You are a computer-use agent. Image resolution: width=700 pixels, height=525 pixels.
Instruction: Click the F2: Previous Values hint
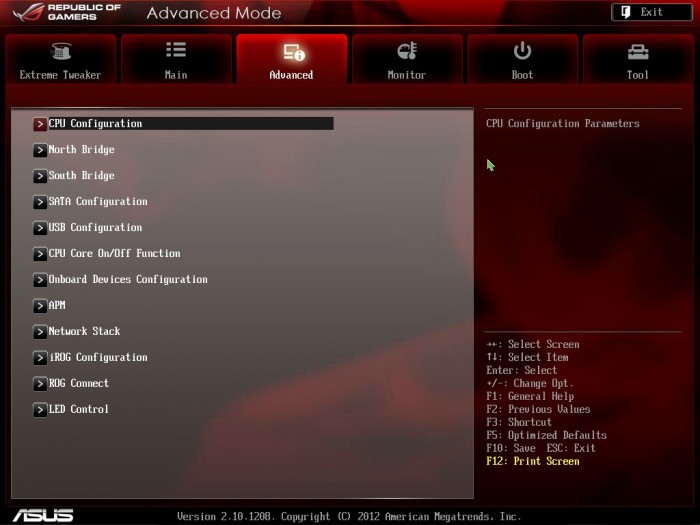[x=538, y=409]
